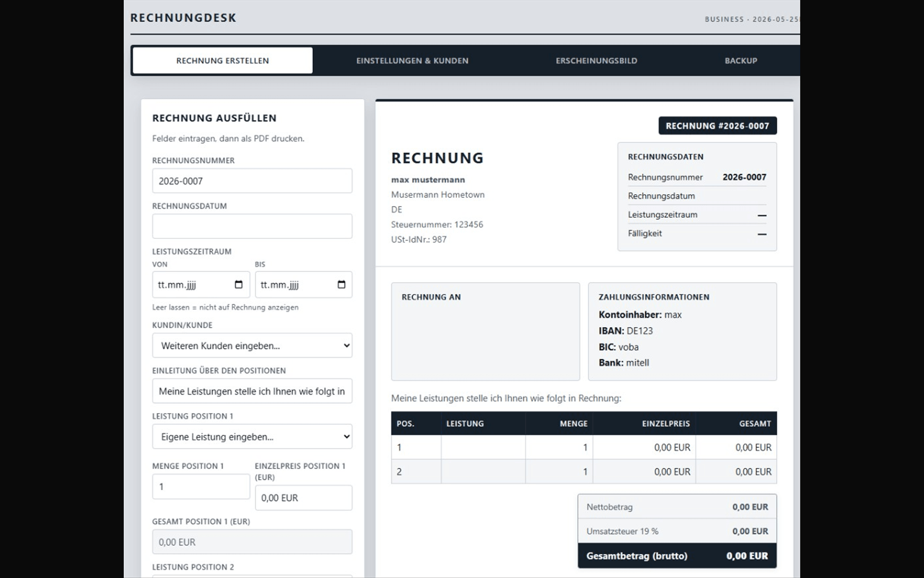
Task: Click the Rechnungsdaten heading
Action: pyautogui.click(x=665, y=157)
